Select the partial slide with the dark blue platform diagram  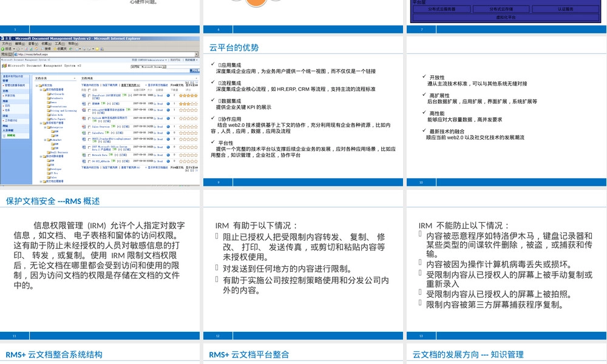(x=506, y=16)
